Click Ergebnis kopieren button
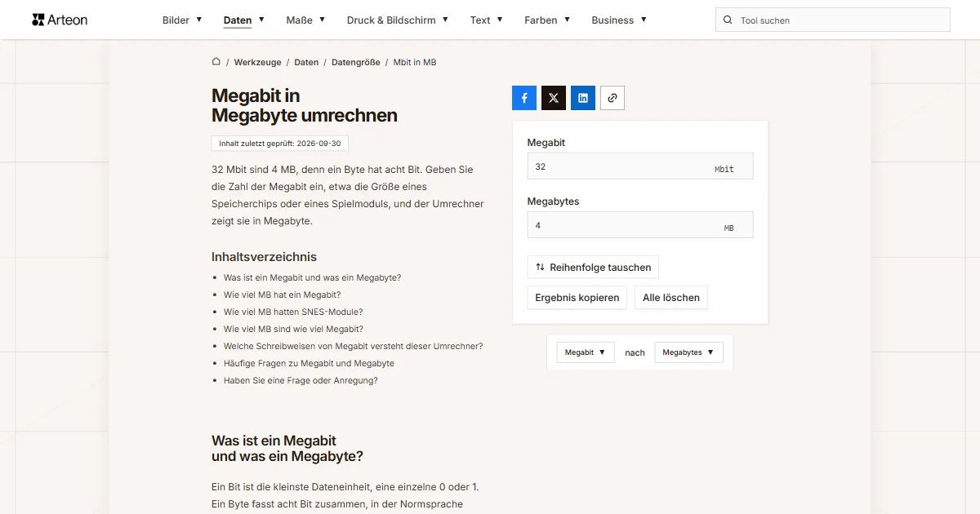980x514 pixels. coord(577,297)
